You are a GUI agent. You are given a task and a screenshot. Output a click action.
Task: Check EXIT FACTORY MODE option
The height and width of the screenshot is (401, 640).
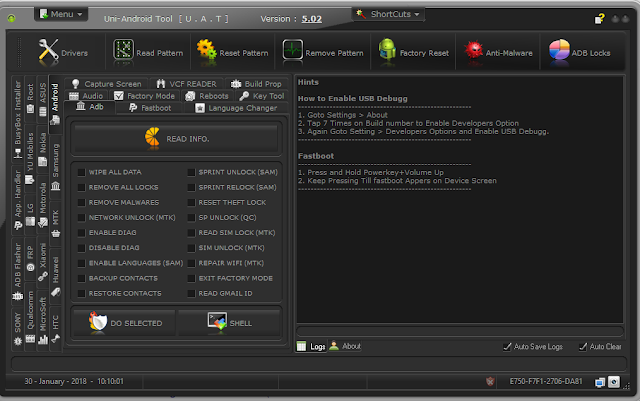point(191,278)
